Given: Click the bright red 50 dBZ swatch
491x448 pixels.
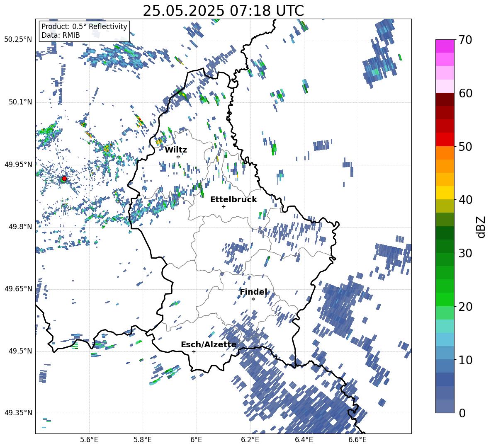Looking at the screenshot, I should click(445, 140).
